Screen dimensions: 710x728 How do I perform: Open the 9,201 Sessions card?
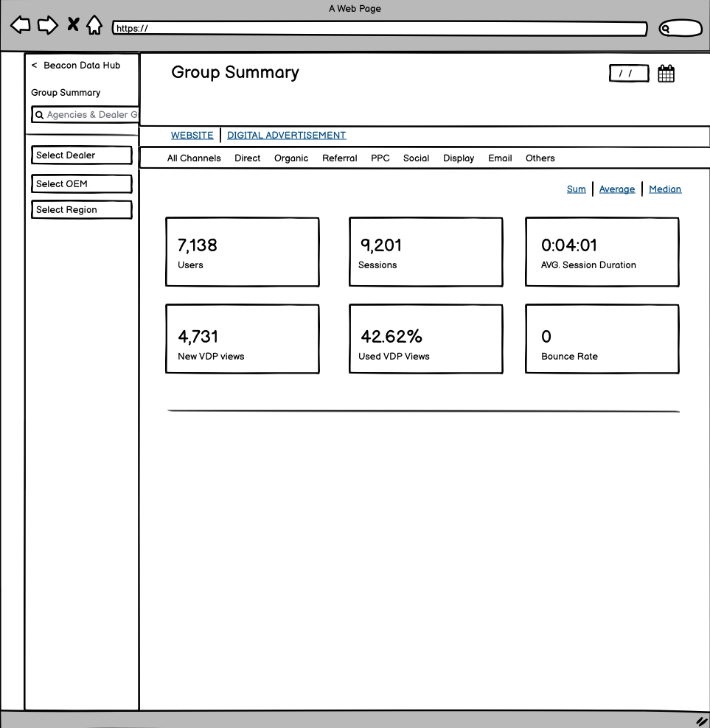tap(425, 252)
